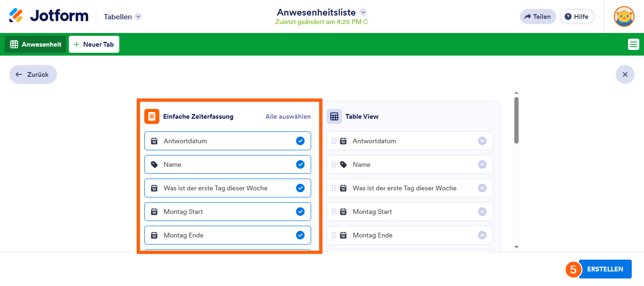Uncheck Montag Start in Einfache Zeiterfassung
The width and height of the screenshot is (644, 286).
pos(300,212)
